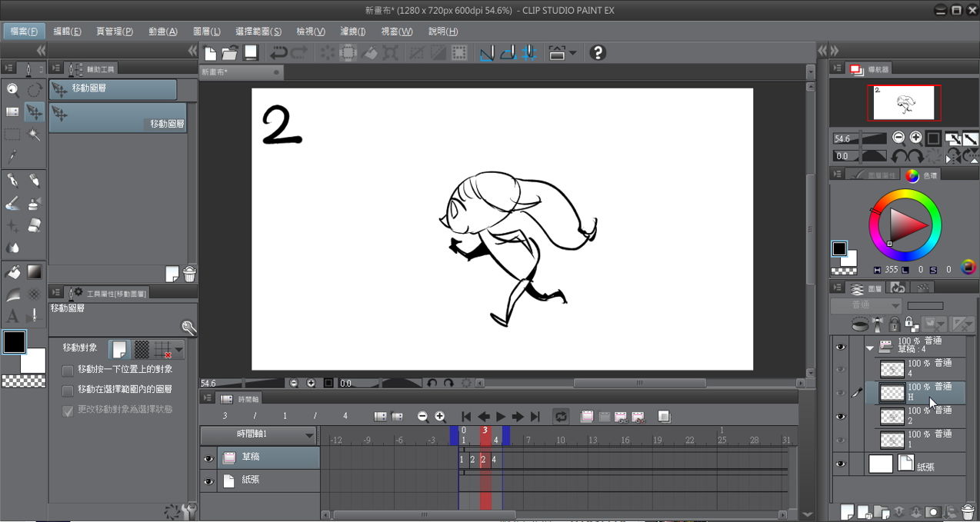Pick the Text tool
Viewport: 980px width, 522px height.
coord(12,316)
